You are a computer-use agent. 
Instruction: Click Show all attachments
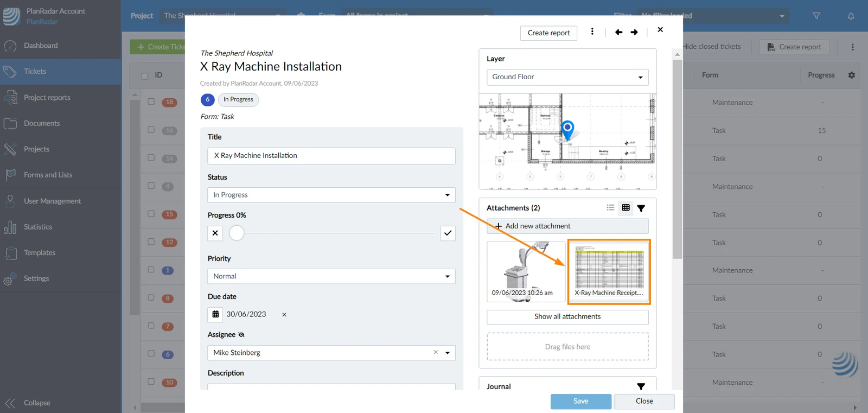coord(567,317)
